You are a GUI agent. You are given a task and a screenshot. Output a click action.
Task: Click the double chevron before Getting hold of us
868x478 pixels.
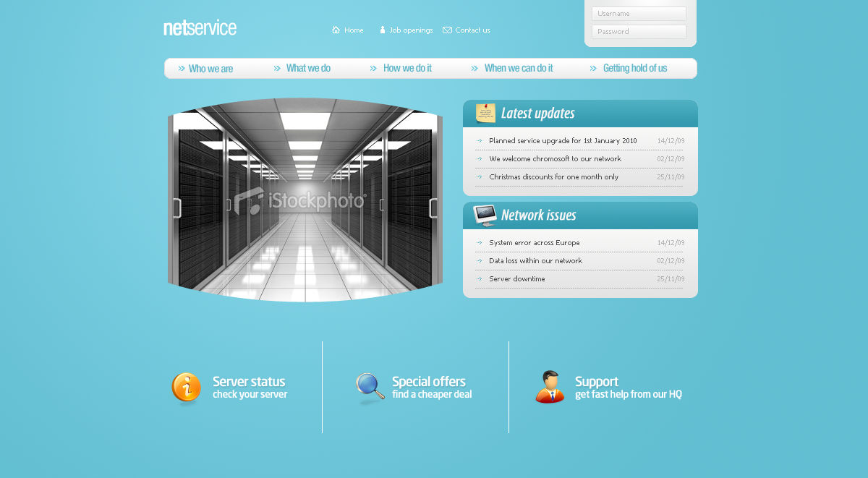pyautogui.click(x=594, y=69)
